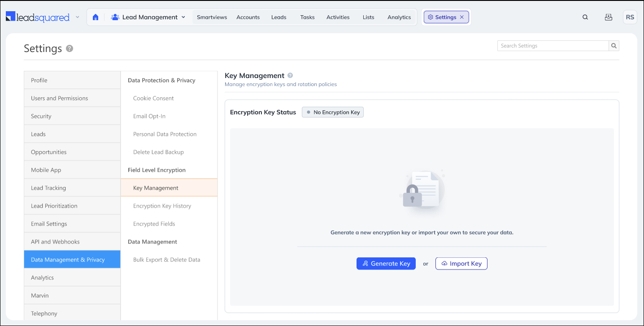Expand the chevron next to LeadSquared logo
The width and height of the screenshot is (644, 326).
[77, 17]
